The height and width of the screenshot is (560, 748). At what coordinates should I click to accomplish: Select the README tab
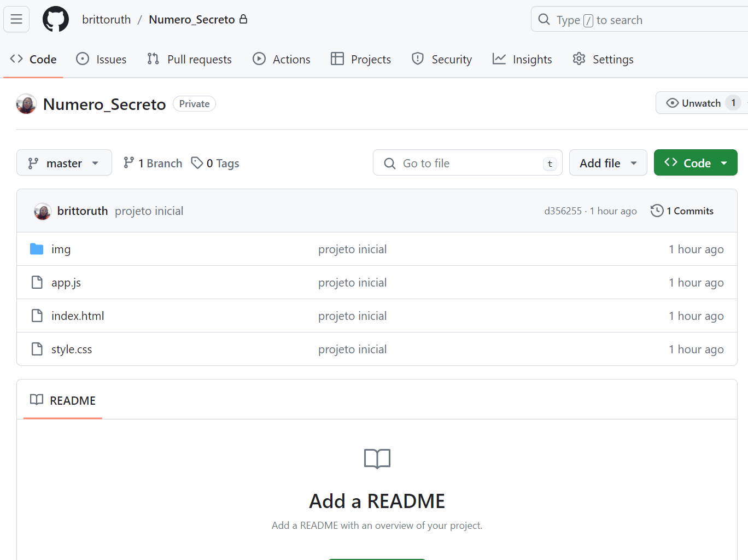(x=63, y=400)
